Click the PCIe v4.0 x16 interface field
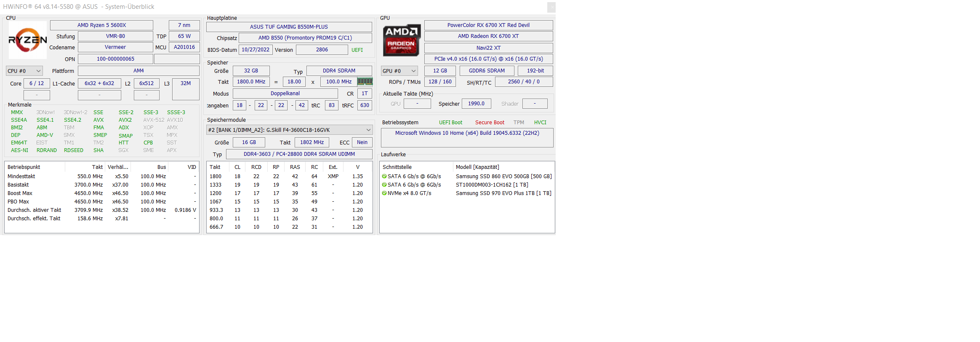Screen dimensions: 980x342 pyautogui.click(x=488, y=59)
